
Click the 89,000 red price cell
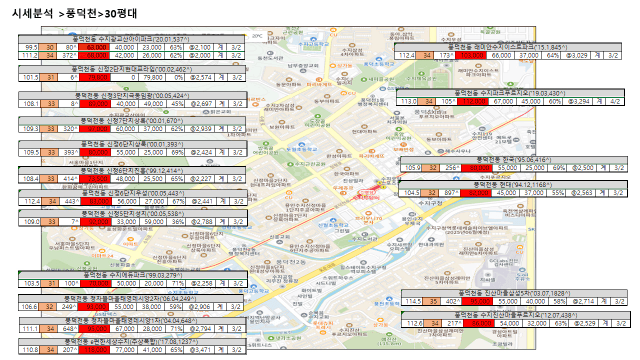click(96, 104)
